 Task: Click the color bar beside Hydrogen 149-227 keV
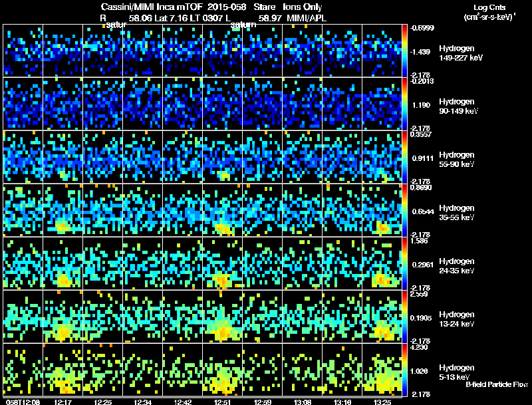(404, 51)
